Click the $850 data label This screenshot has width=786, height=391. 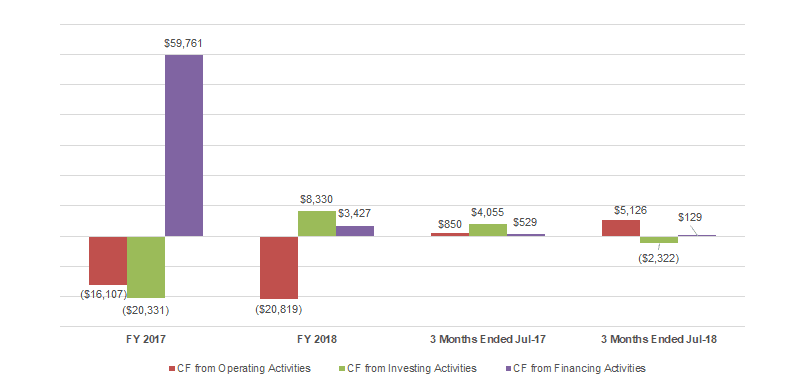coord(449,224)
